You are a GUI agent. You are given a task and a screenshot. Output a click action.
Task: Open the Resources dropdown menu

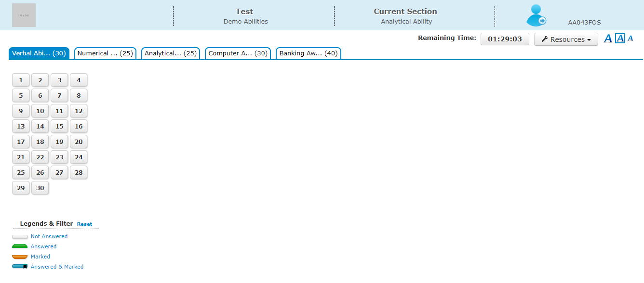566,39
